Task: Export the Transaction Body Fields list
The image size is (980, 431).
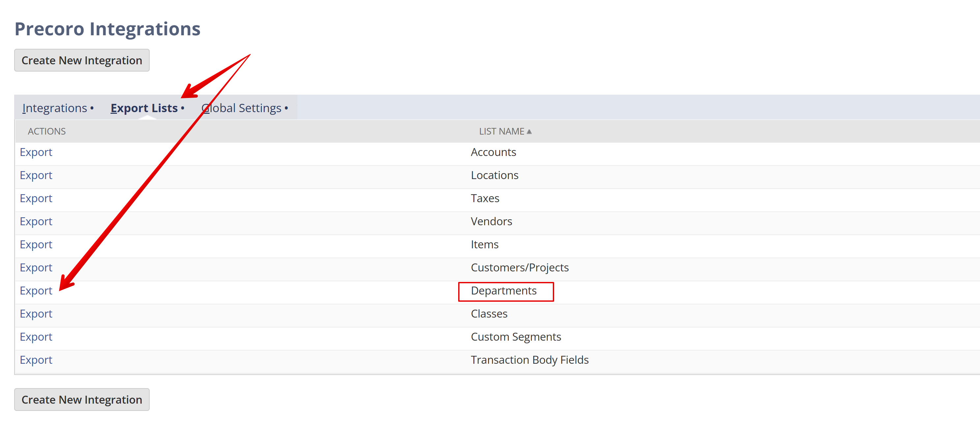Action: pos(36,360)
